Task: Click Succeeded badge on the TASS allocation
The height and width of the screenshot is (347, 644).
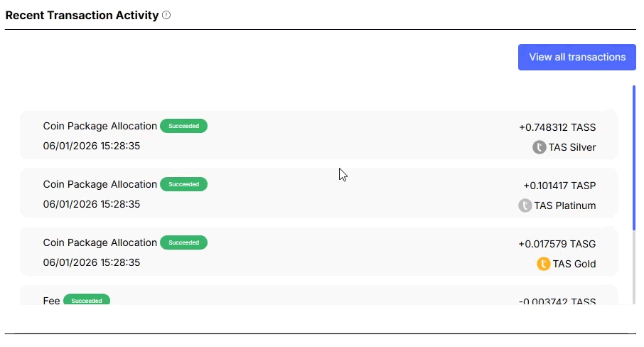Action: pos(183,126)
